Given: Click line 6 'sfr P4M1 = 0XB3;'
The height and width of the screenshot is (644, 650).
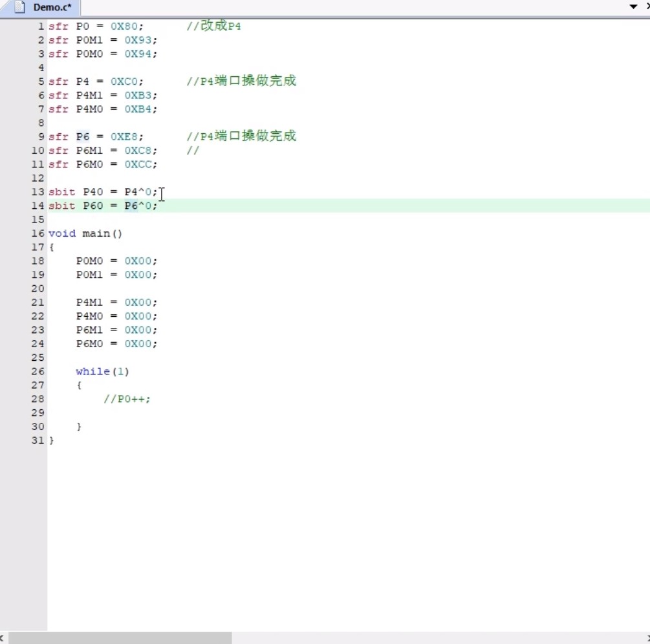Looking at the screenshot, I should click(x=103, y=95).
